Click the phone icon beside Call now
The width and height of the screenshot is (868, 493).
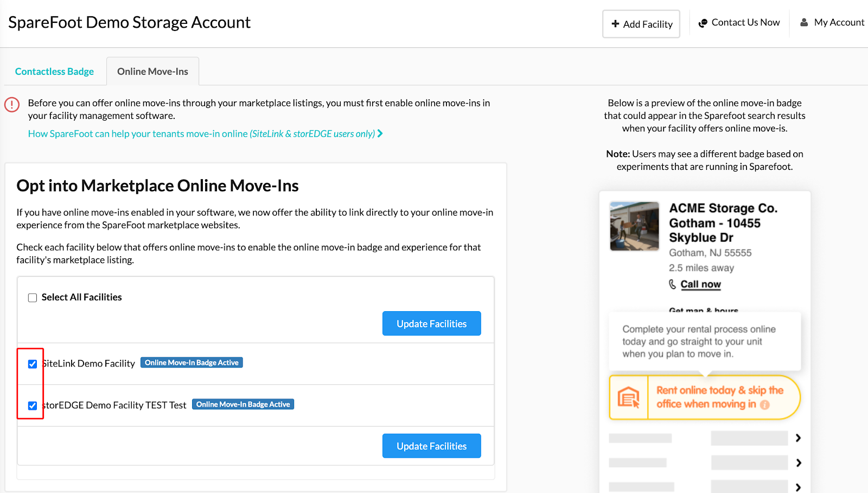(x=673, y=284)
